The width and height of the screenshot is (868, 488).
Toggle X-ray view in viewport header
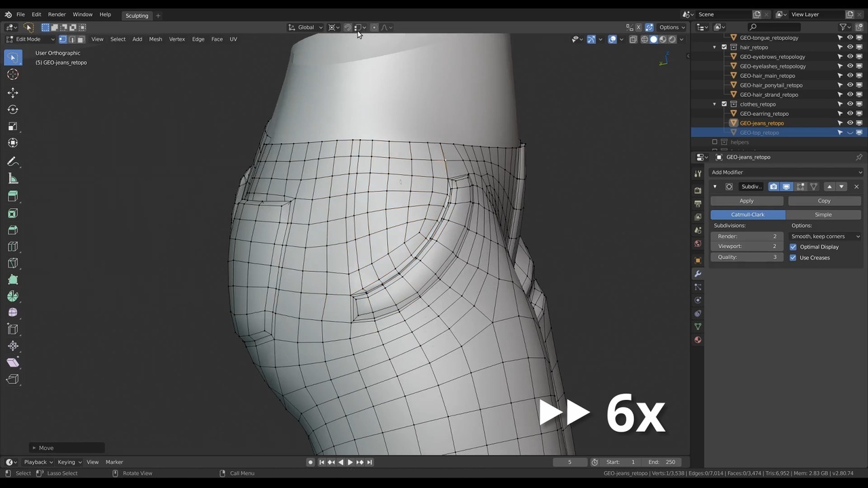[x=633, y=39]
